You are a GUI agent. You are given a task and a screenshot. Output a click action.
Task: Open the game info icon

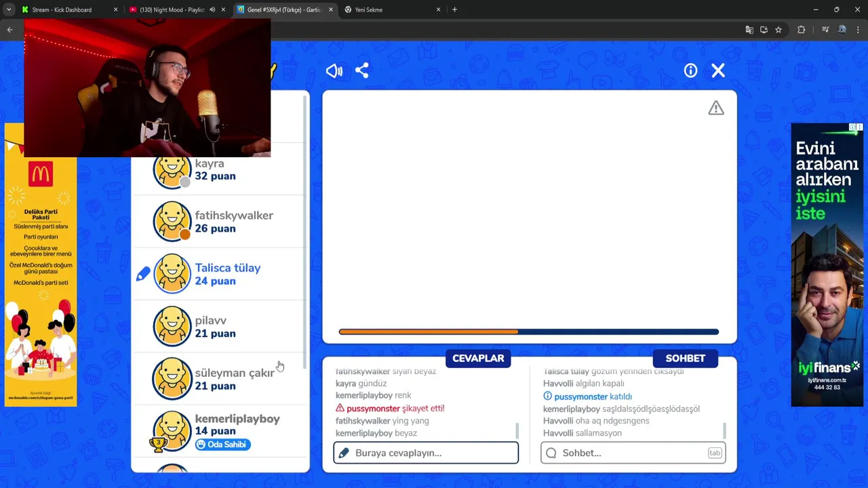690,70
